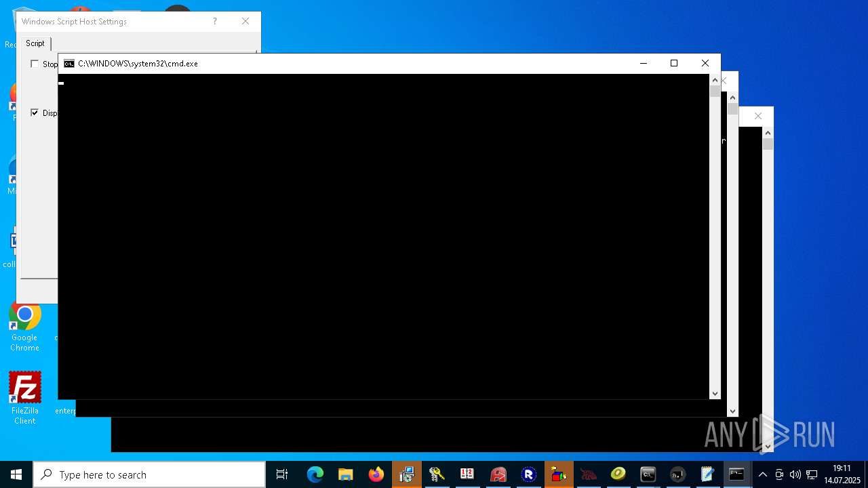Screen dimensions: 868x488
Task: Close the Windows Script Host Settings dialog
Action: 245,21
